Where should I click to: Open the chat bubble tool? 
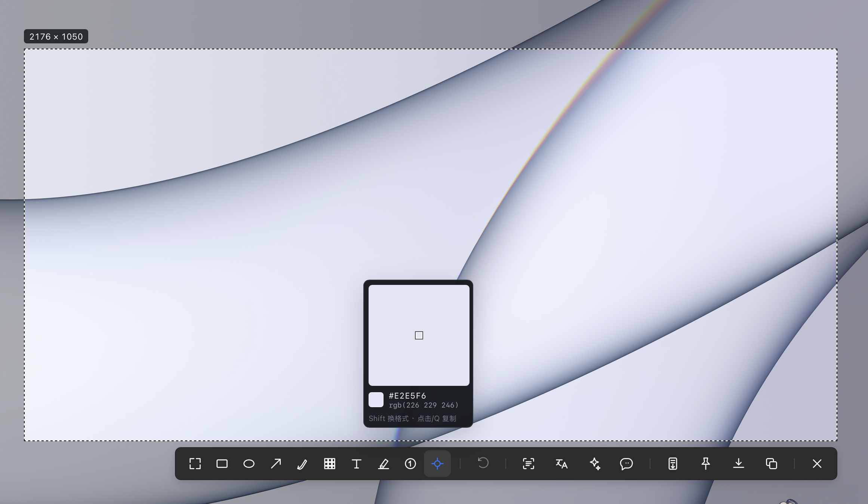click(x=627, y=464)
